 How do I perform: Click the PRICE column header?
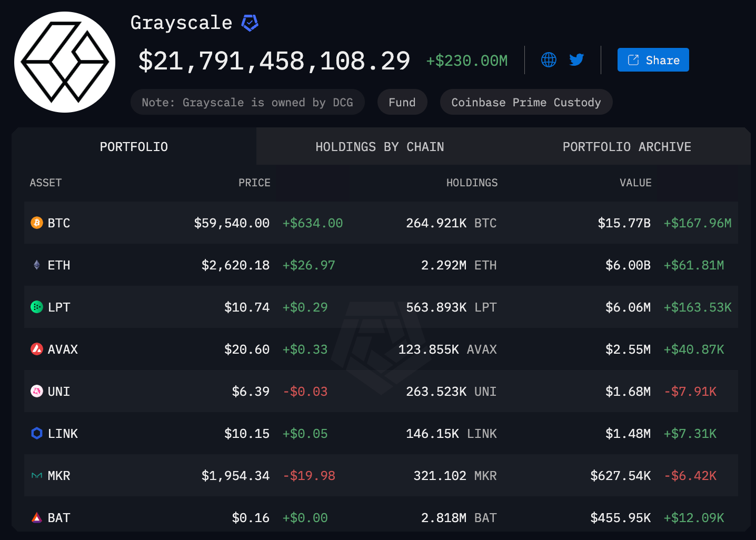click(x=254, y=183)
